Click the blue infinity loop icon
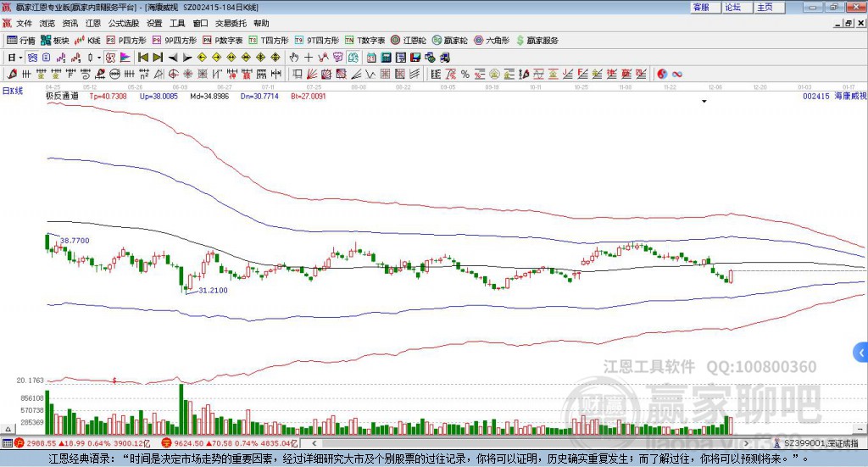The height and width of the screenshot is (467, 868). (677, 74)
